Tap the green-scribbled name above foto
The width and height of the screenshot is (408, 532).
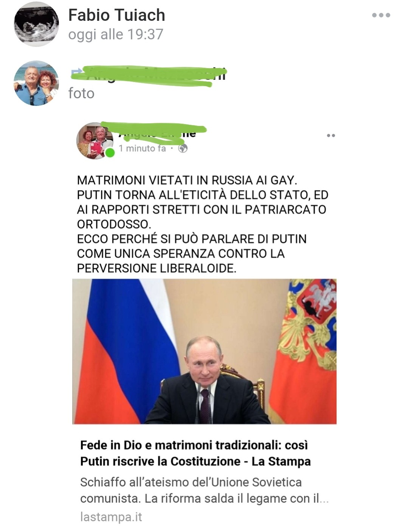pyautogui.click(x=149, y=74)
